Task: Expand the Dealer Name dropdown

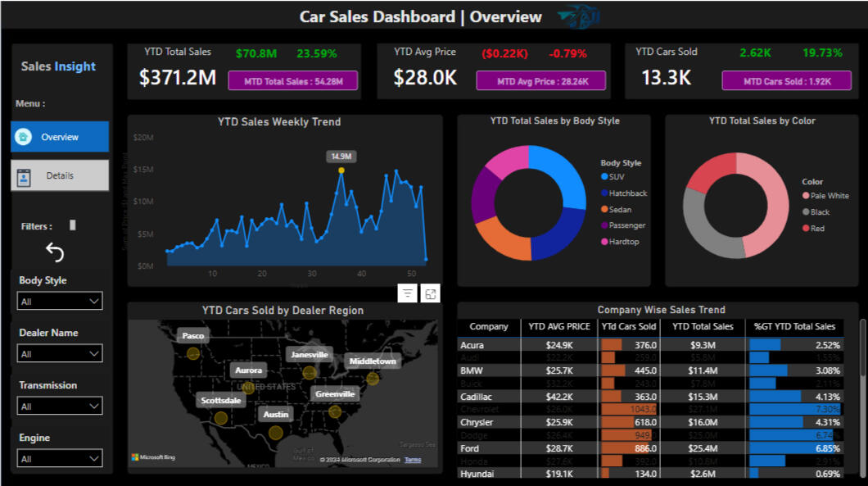Action: click(x=60, y=354)
